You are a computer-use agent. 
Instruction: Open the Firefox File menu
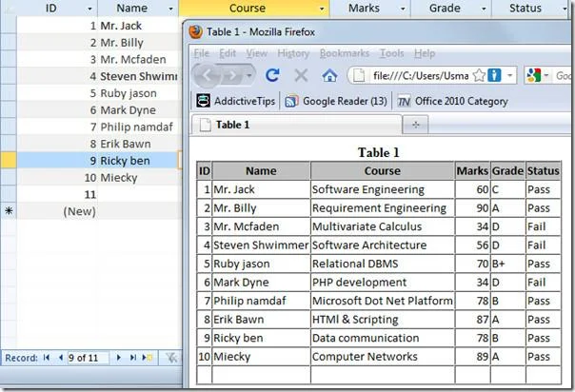201,53
